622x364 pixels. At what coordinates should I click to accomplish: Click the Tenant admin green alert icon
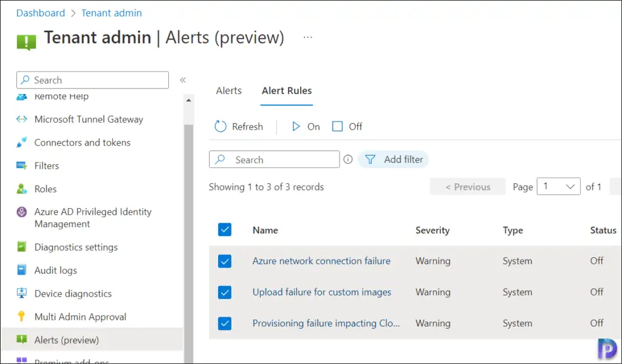(x=26, y=42)
